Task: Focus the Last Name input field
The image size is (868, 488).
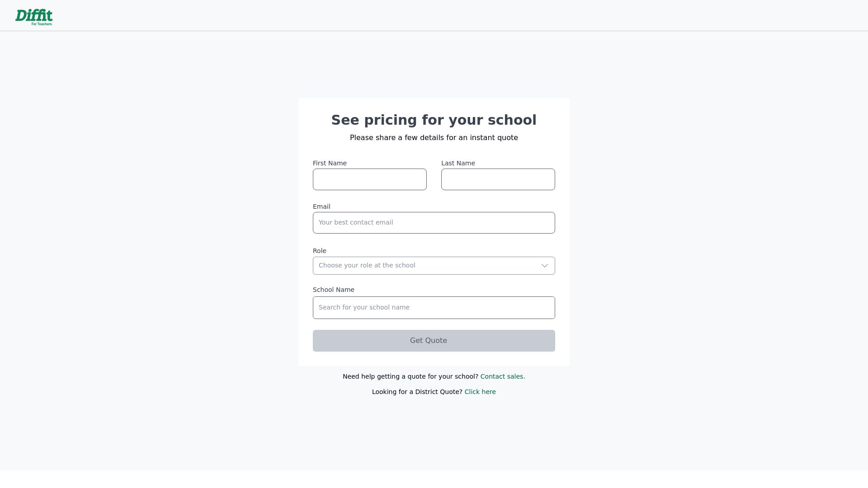Action: click(498, 179)
